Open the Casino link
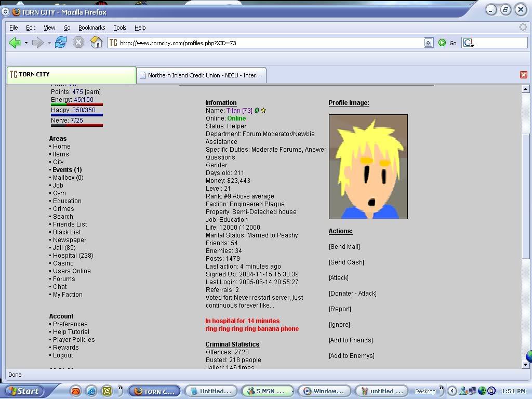 point(63,263)
